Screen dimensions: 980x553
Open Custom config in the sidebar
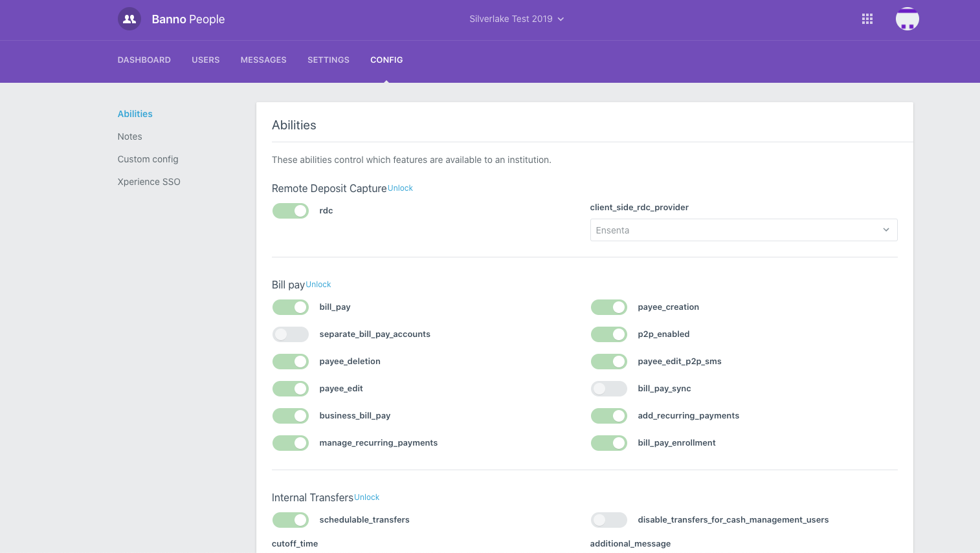click(148, 159)
